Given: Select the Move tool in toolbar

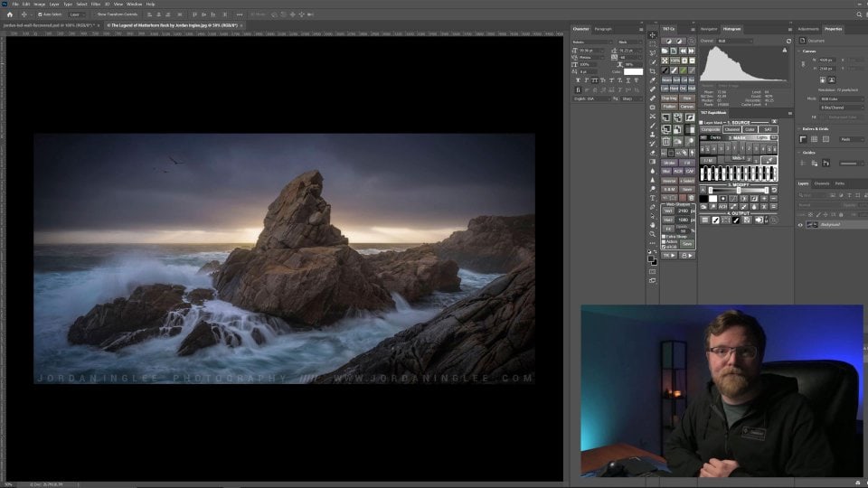Looking at the screenshot, I should click(653, 35).
